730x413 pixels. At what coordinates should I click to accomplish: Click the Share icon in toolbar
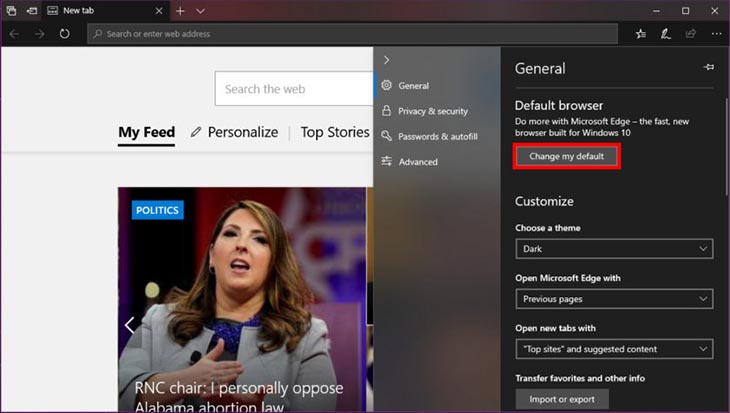point(691,34)
